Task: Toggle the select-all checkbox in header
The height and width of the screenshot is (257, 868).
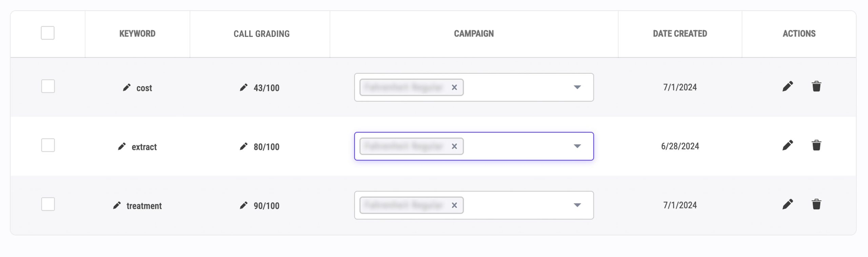Action: pos(48,33)
